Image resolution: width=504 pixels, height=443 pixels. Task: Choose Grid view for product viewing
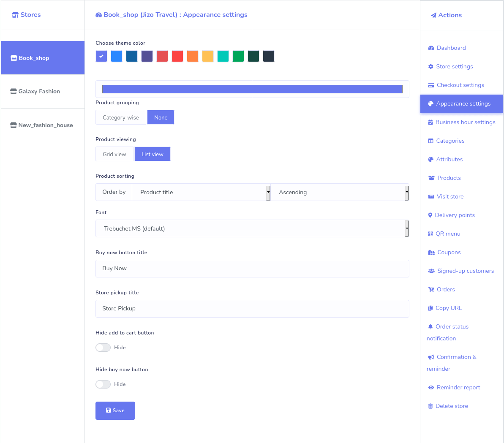(114, 154)
